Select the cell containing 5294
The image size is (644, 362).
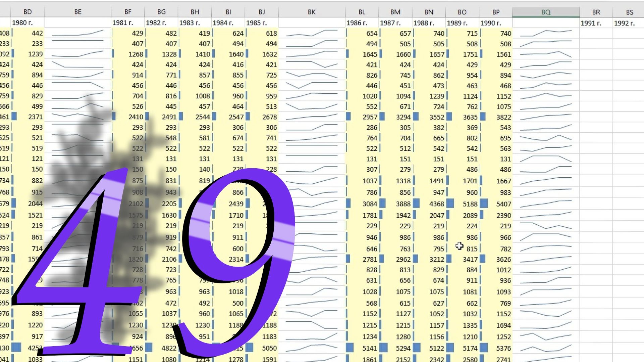pos(395,348)
